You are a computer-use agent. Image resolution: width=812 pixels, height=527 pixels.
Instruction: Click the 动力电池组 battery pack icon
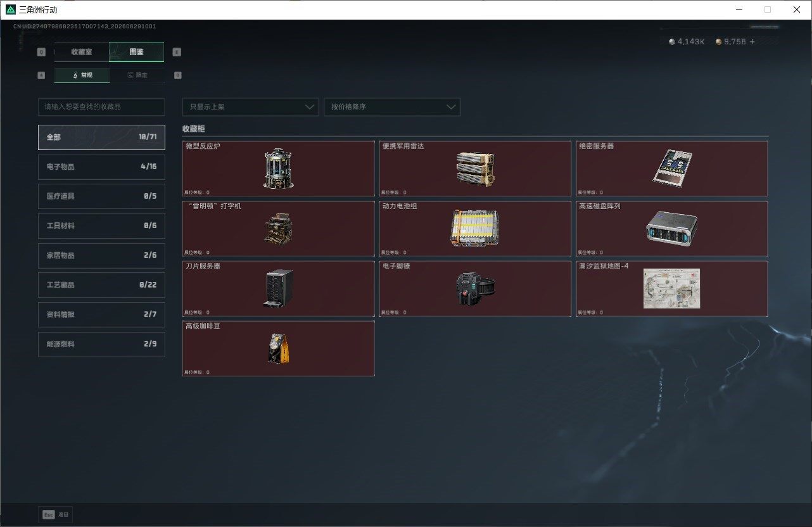pyautogui.click(x=475, y=228)
